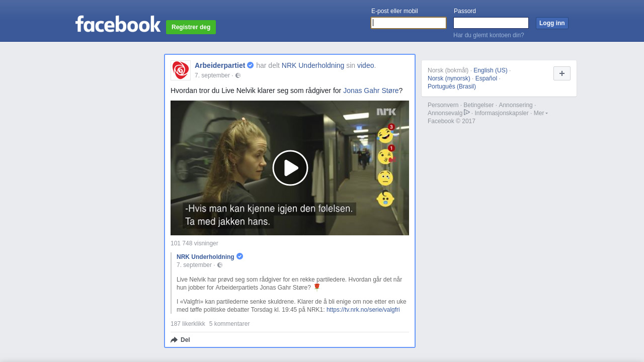Image resolution: width=644 pixels, height=362 pixels.
Task: Click the laughing-crying emoji reaction
Action: 386,135
